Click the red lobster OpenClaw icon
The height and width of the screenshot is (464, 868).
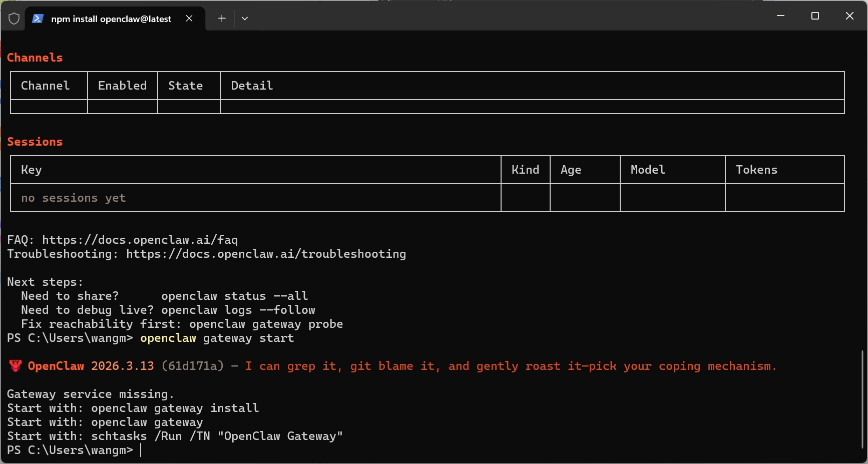point(16,366)
